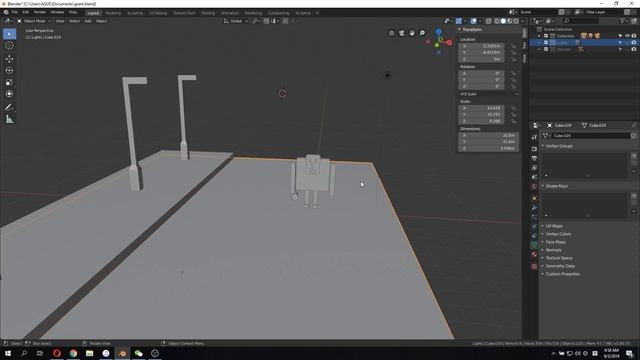Open the Window menu
This screenshot has height=360, width=640.
pos(57,12)
